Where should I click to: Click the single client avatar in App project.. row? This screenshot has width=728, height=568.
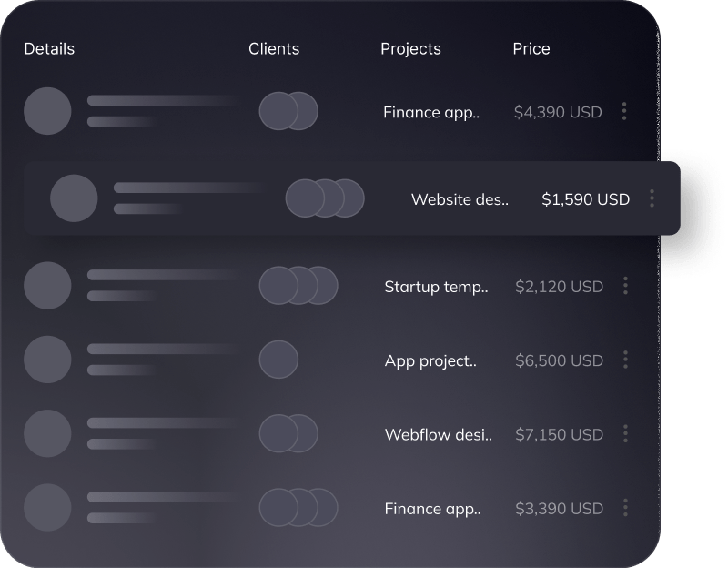(278, 360)
